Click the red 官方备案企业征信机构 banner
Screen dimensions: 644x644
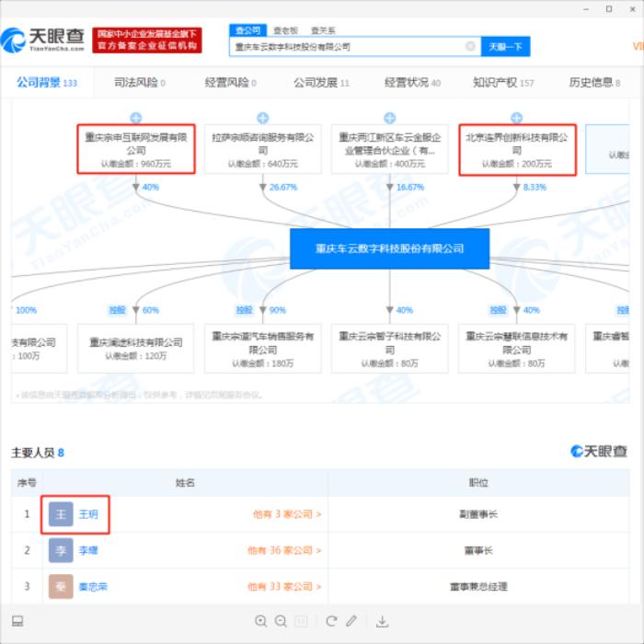(147, 40)
